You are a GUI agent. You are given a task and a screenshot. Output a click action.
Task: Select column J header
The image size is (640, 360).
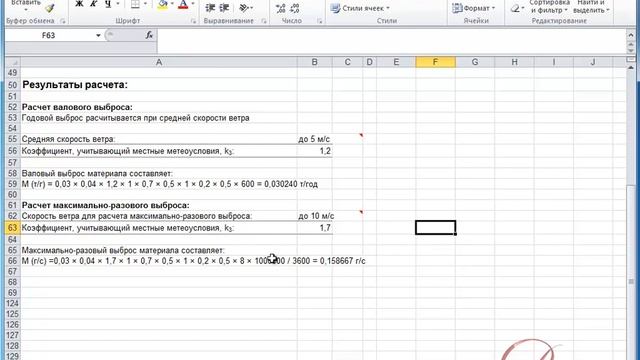click(593, 62)
